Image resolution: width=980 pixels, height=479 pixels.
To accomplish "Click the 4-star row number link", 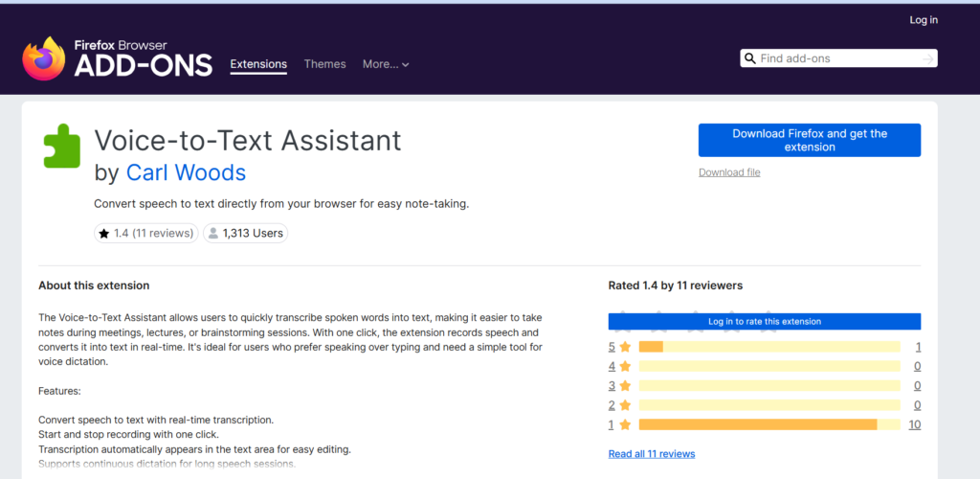I will point(612,367).
